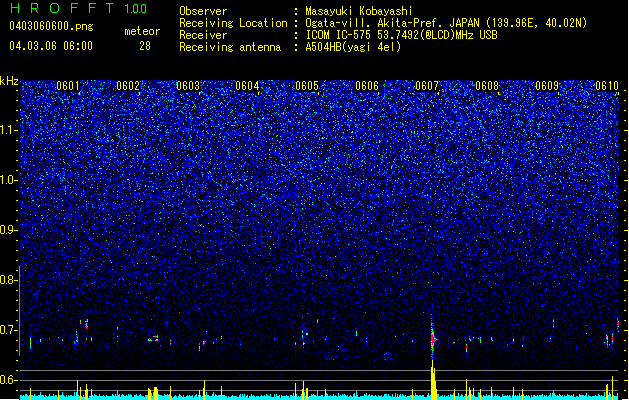Click the 0603 time marker
629x400 pixels.
188,86
